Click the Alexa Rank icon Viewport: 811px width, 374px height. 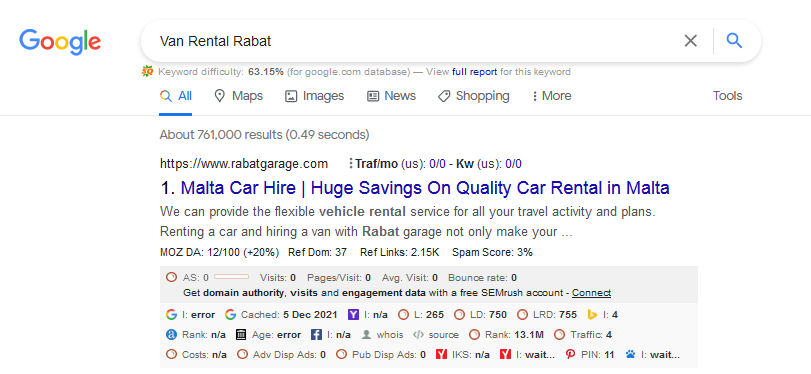coord(171,335)
